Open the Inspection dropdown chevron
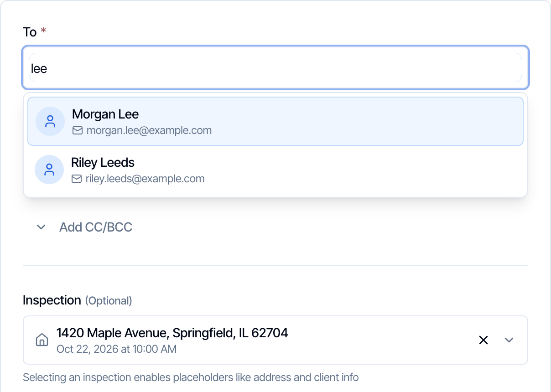551x392 pixels. (509, 340)
